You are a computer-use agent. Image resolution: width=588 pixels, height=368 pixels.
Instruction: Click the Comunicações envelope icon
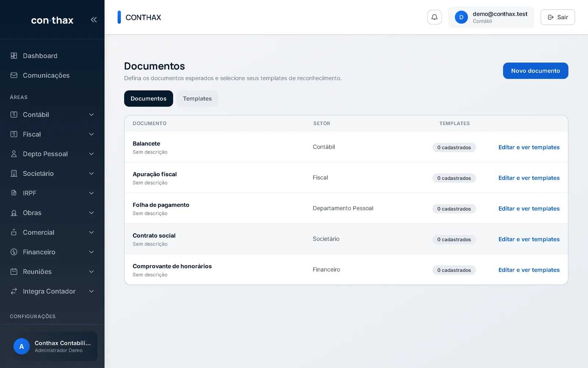point(14,75)
